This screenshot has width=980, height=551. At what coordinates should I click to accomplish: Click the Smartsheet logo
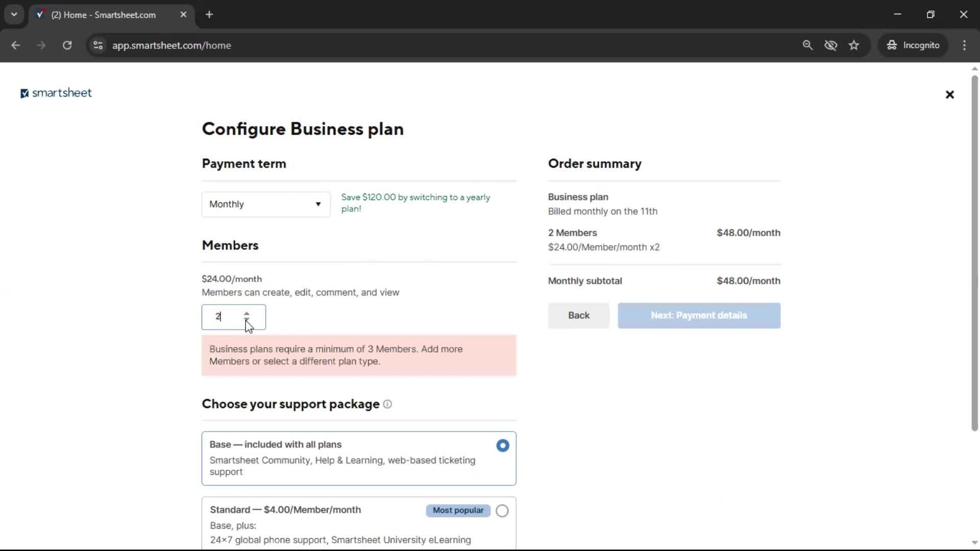(56, 93)
